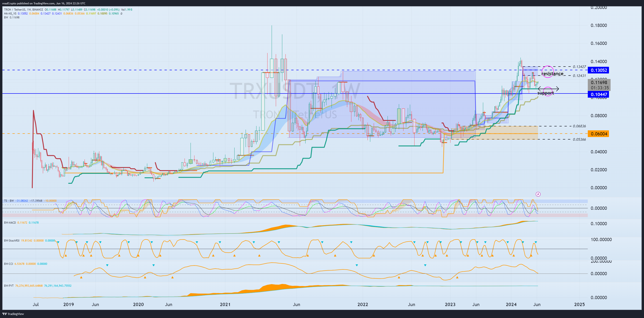The image size is (644, 318).
Task: Click 0.10000 on the BW-MACD scale
Action: pyautogui.click(x=599, y=224)
